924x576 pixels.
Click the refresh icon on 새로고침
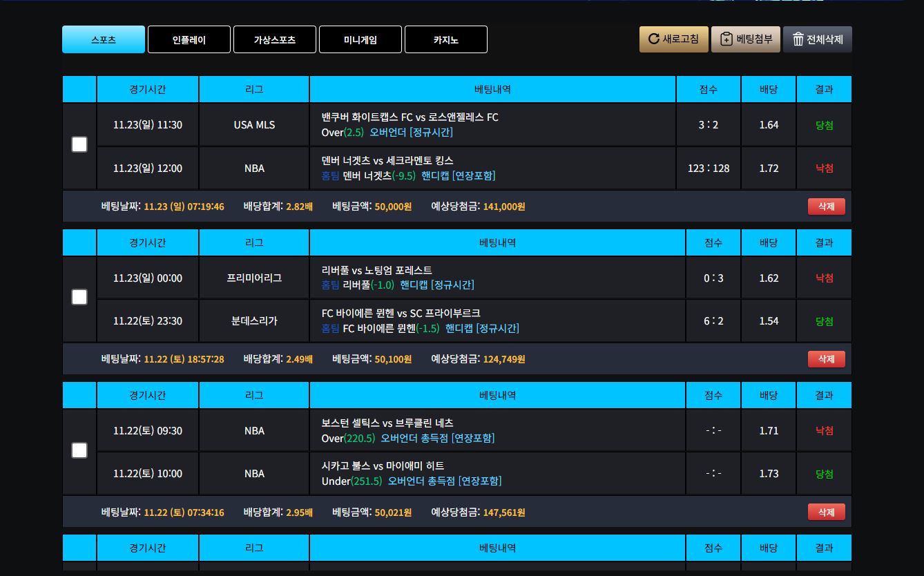[x=653, y=39]
